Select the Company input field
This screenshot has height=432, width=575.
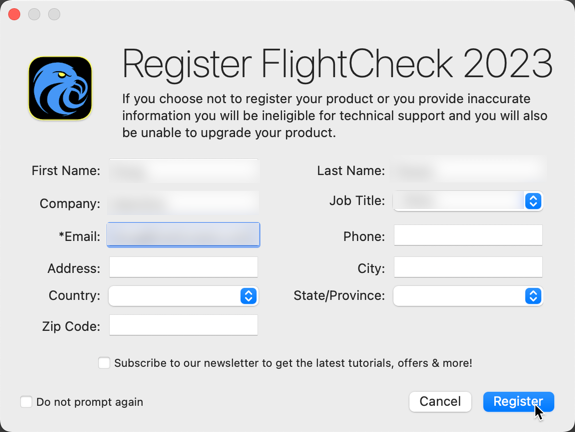click(184, 203)
